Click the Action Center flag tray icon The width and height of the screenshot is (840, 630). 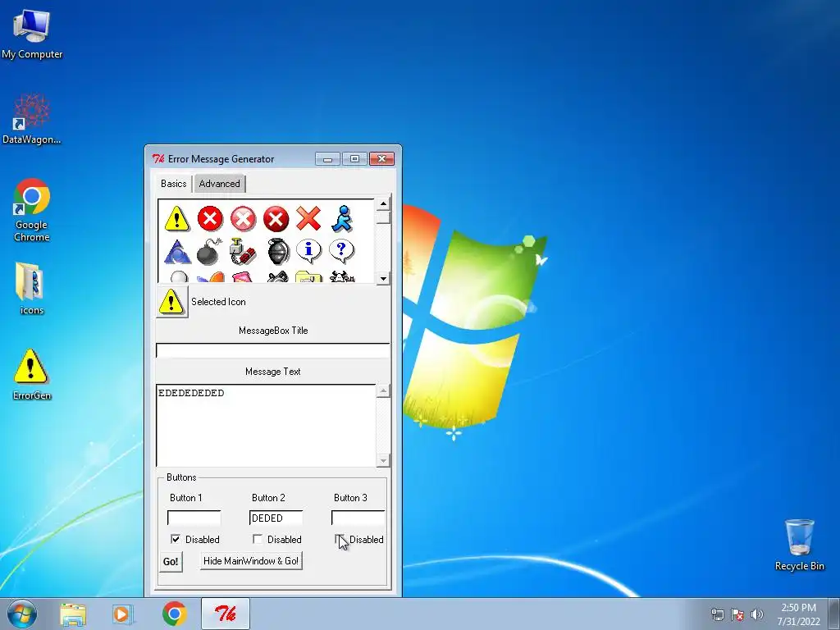737,614
